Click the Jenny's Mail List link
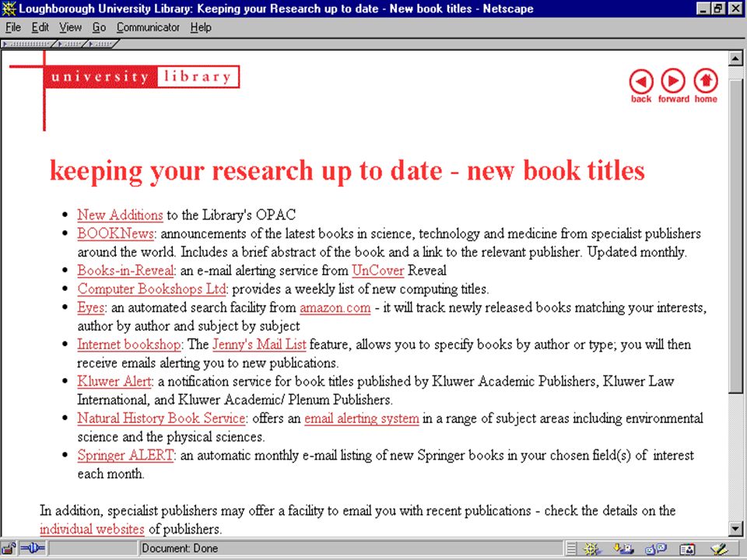The width and height of the screenshot is (747, 560). click(259, 345)
